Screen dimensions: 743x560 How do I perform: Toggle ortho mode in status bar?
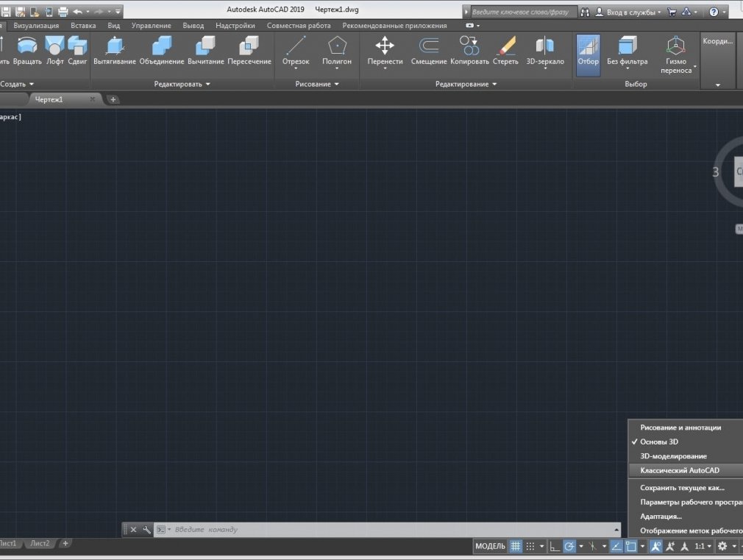coord(554,546)
